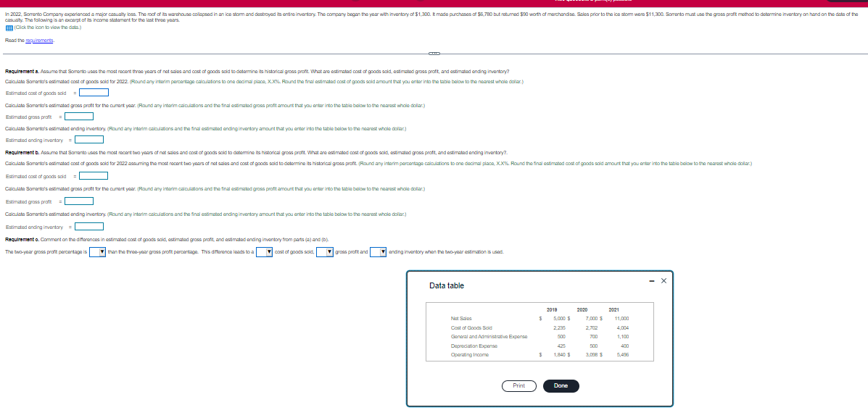Click the 2,235 cost of goods sold value

click(559, 327)
